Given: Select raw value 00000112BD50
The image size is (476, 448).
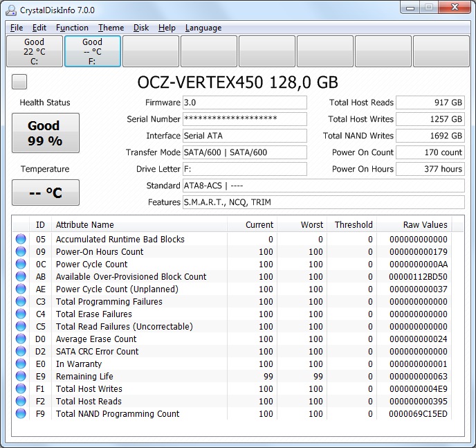Looking at the screenshot, I should 418,277.
